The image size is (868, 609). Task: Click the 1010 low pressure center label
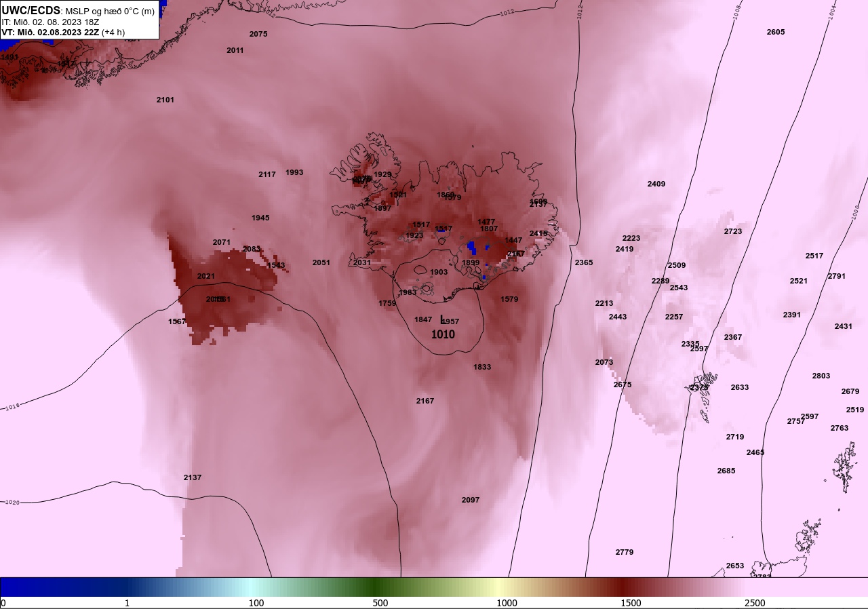pyautogui.click(x=443, y=334)
